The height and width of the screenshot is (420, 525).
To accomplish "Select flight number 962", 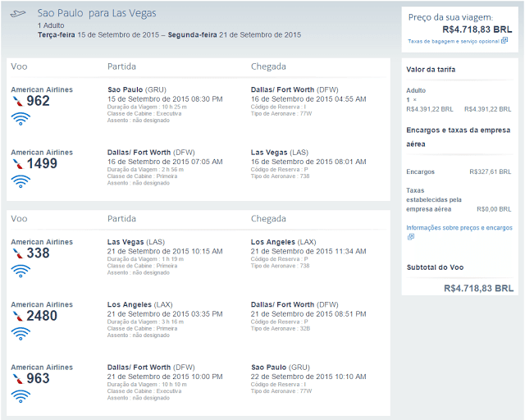I will (x=39, y=101).
